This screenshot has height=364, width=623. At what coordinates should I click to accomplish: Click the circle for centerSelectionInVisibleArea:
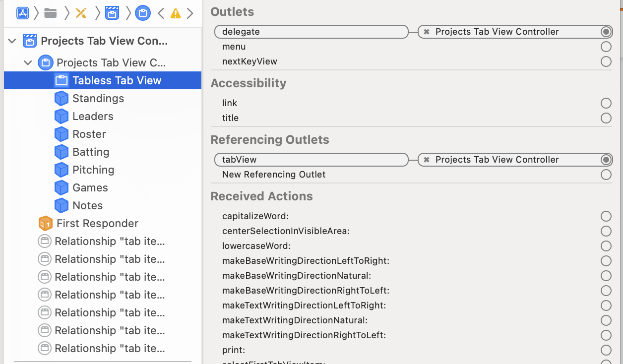(606, 231)
